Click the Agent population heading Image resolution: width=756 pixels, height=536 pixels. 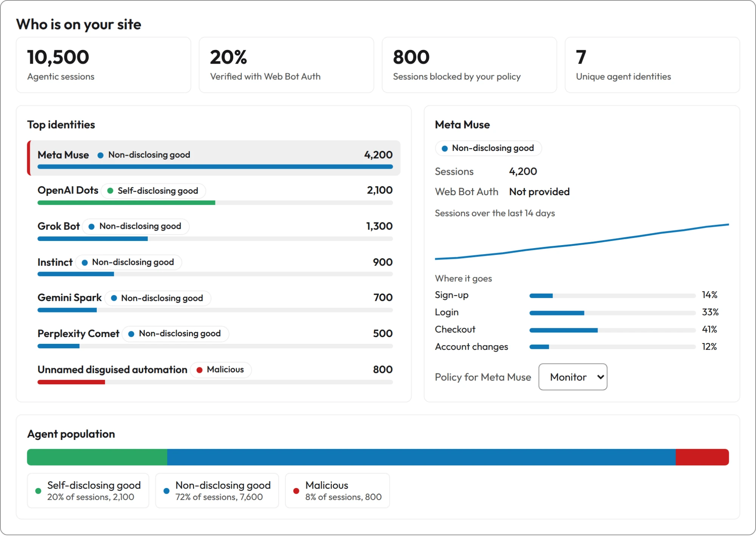pos(71,434)
